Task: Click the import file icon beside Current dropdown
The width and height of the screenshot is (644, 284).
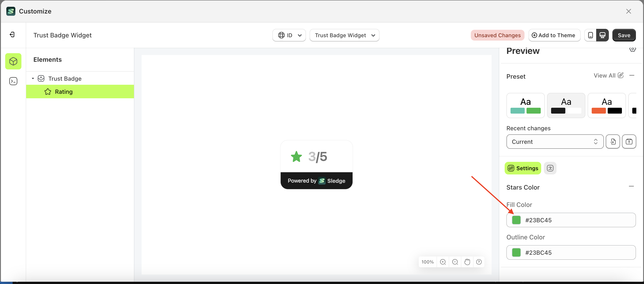Action: (613, 142)
